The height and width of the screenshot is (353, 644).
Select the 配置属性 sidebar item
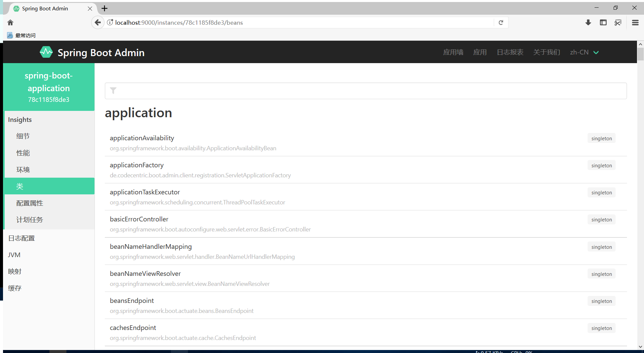[49, 203]
